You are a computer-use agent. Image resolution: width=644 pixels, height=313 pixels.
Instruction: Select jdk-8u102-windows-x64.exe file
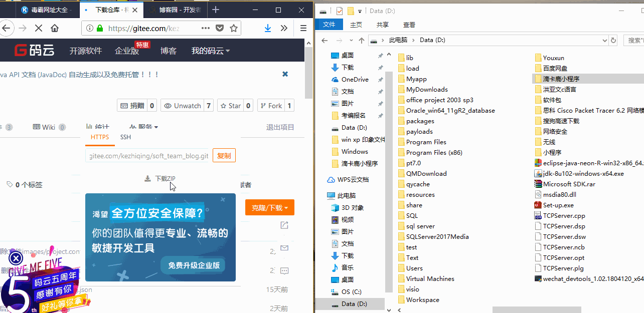point(579,173)
